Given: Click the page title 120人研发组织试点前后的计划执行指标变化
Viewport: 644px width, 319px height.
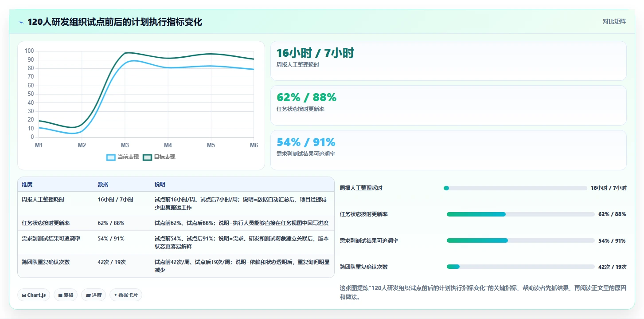Looking at the screenshot, I should click(x=115, y=22).
